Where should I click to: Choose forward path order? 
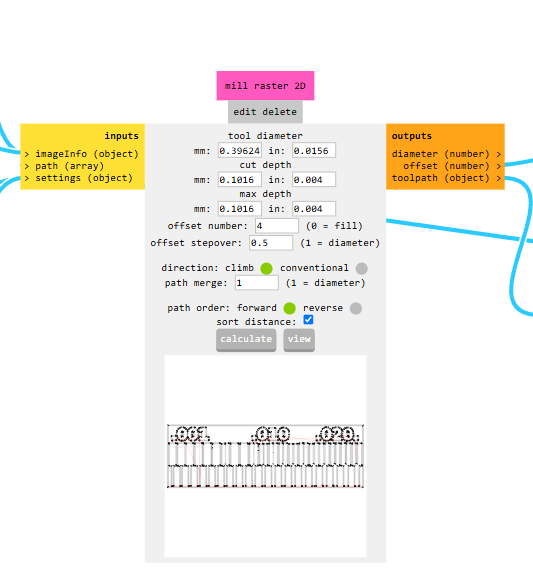[x=289, y=308]
